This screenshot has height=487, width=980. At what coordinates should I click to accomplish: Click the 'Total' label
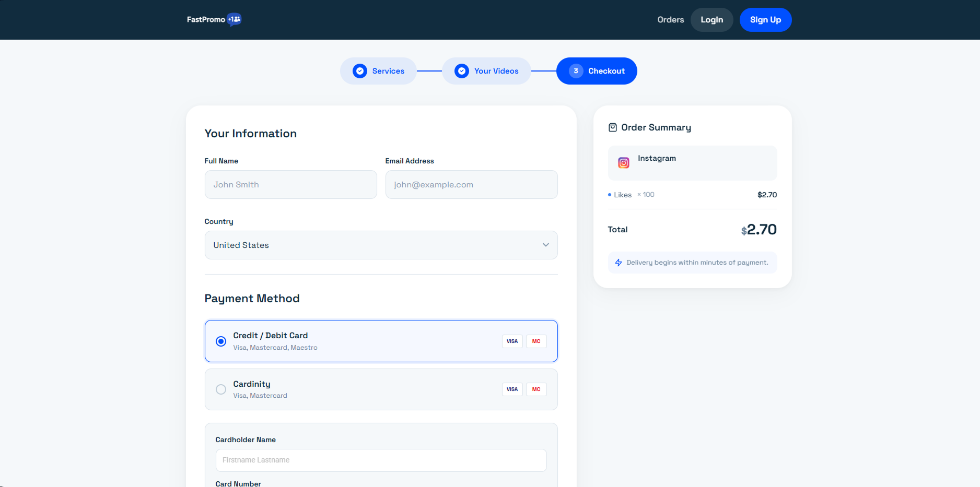(x=618, y=230)
